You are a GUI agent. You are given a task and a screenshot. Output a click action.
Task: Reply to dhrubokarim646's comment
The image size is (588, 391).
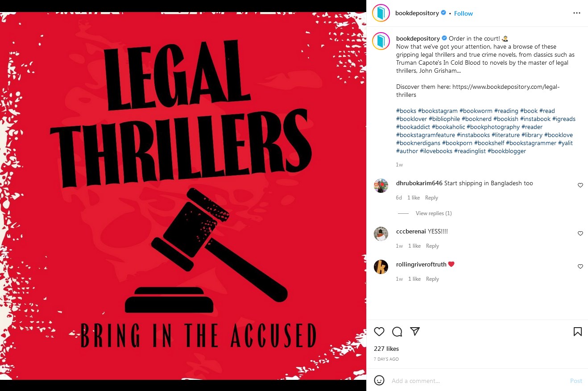(x=431, y=198)
